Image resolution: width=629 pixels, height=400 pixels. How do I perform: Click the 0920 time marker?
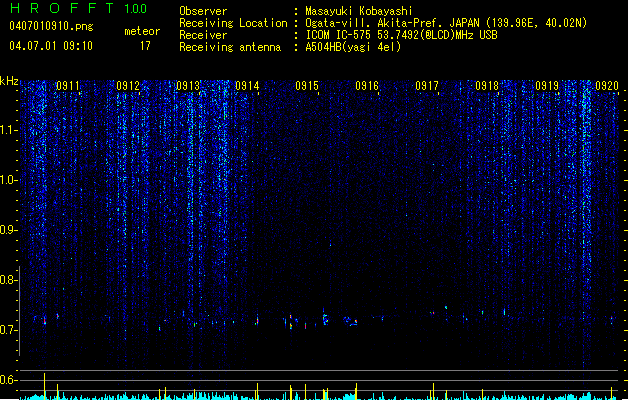click(607, 86)
